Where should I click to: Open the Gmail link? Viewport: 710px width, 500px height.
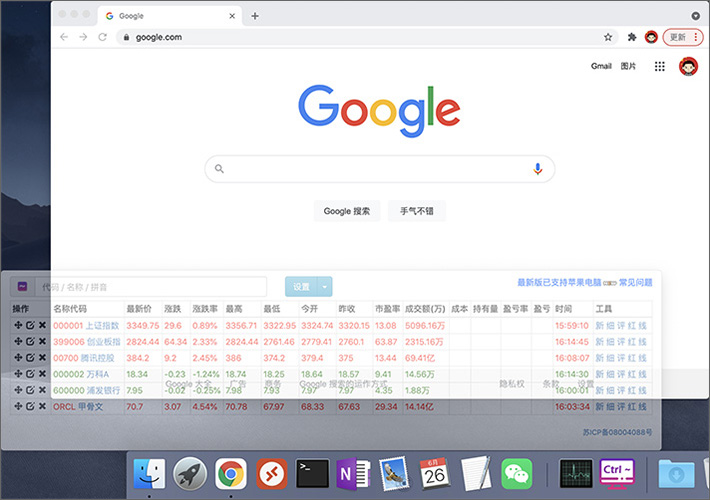click(x=601, y=66)
